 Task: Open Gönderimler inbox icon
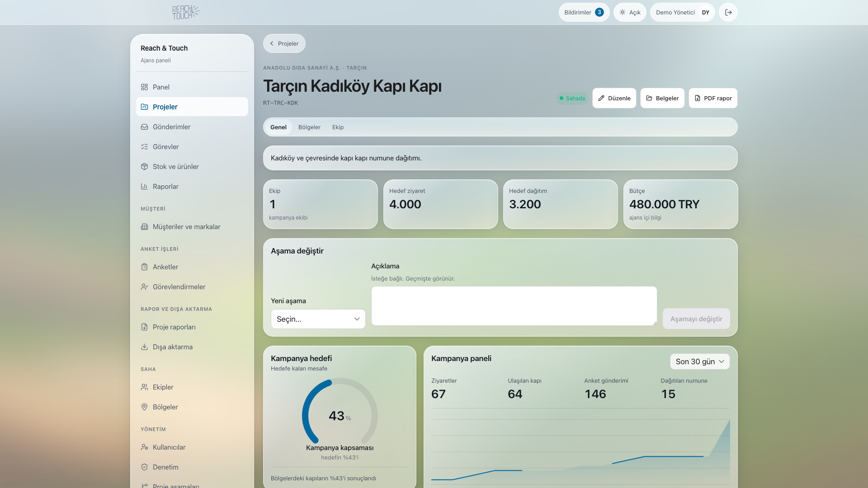(x=144, y=127)
